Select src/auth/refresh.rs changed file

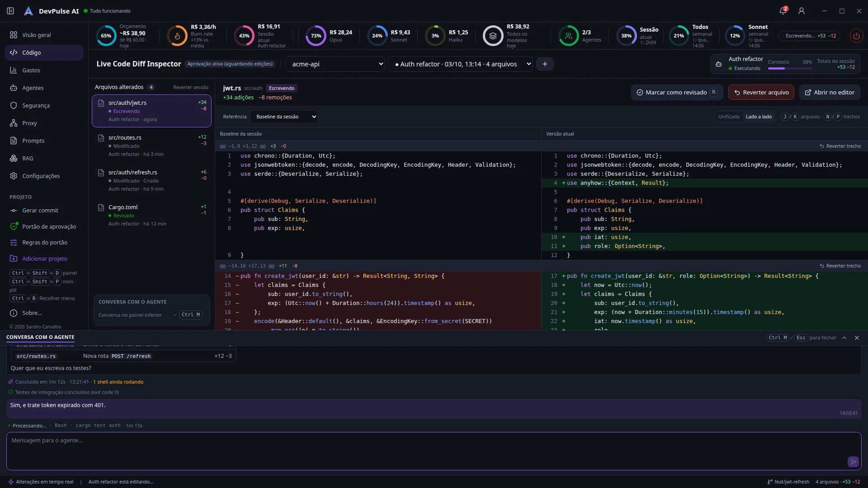pyautogui.click(x=151, y=180)
